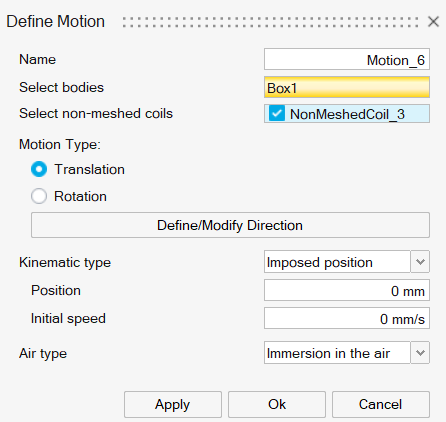Open the Kinematic type dropdown arrow
446x422 pixels.
click(420, 262)
